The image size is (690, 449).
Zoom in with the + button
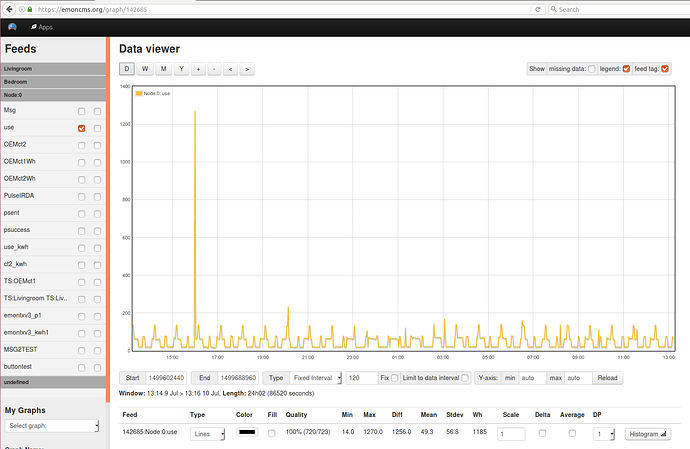(x=198, y=69)
